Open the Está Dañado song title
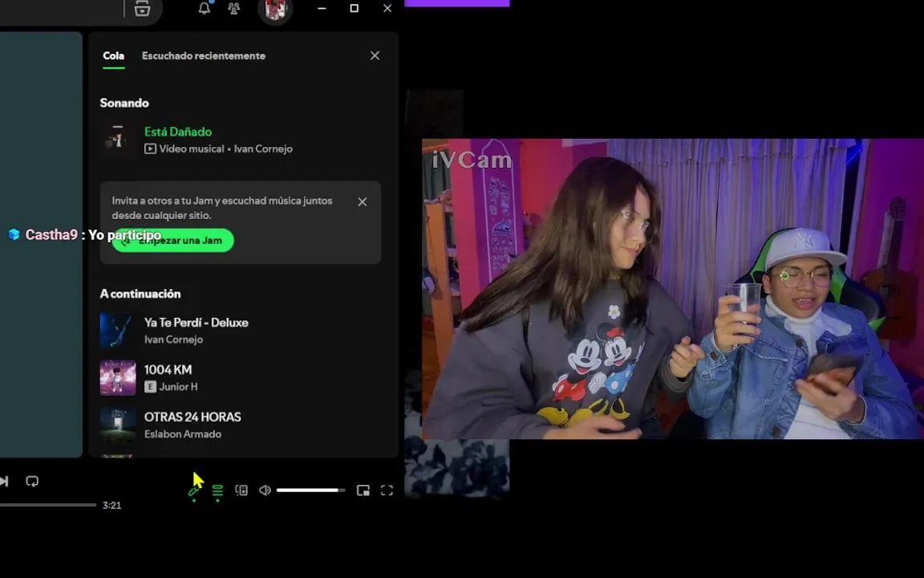 (178, 132)
